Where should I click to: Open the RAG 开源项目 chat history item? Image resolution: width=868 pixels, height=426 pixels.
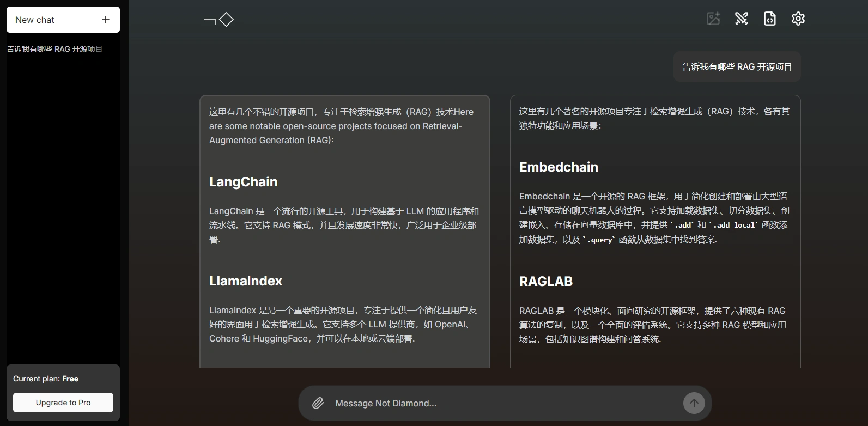54,49
